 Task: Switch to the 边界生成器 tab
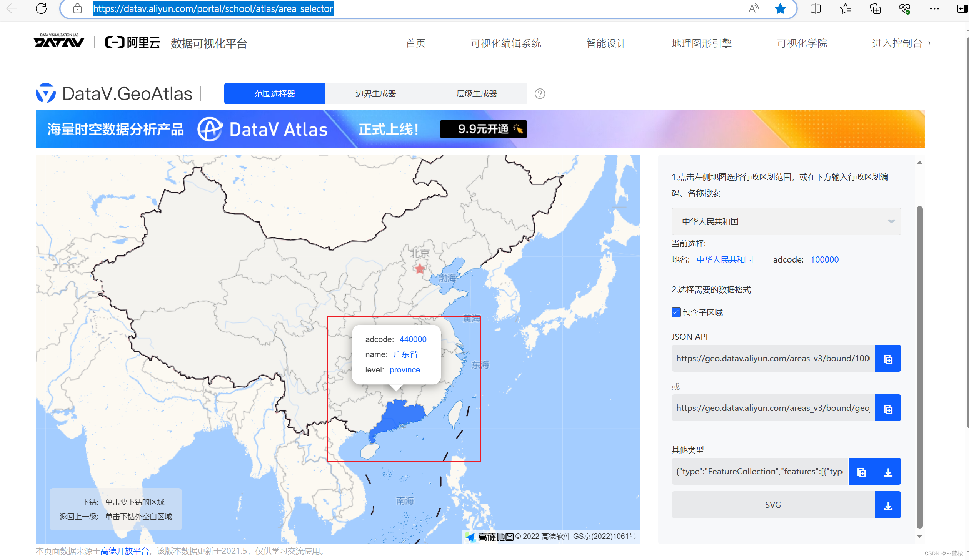pos(375,93)
